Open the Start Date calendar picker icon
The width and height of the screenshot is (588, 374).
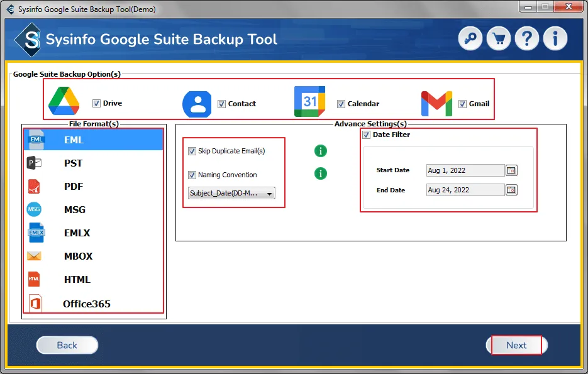point(511,170)
